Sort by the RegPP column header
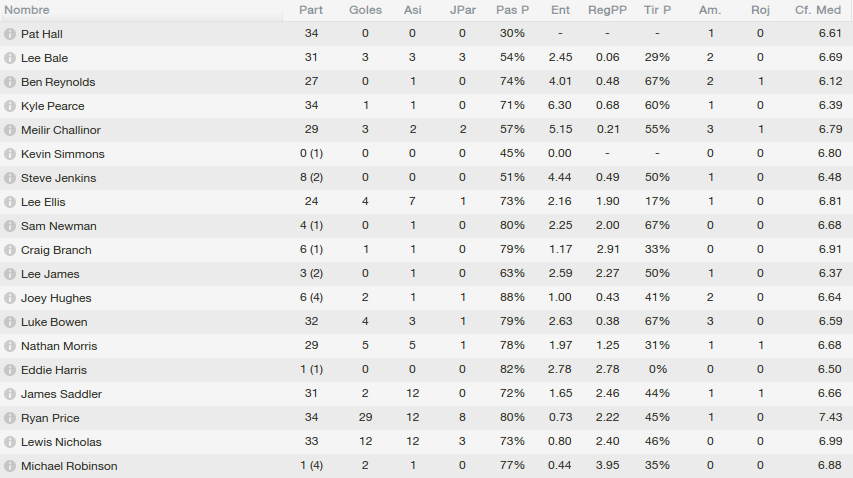Screen dimensions: 853x478 pyautogui.click(x=607, y=10)
